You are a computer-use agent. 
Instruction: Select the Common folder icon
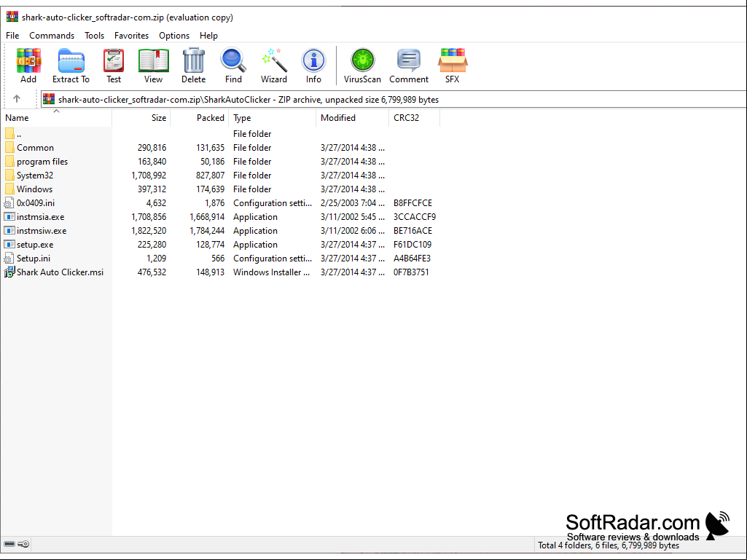pos(9,148)
